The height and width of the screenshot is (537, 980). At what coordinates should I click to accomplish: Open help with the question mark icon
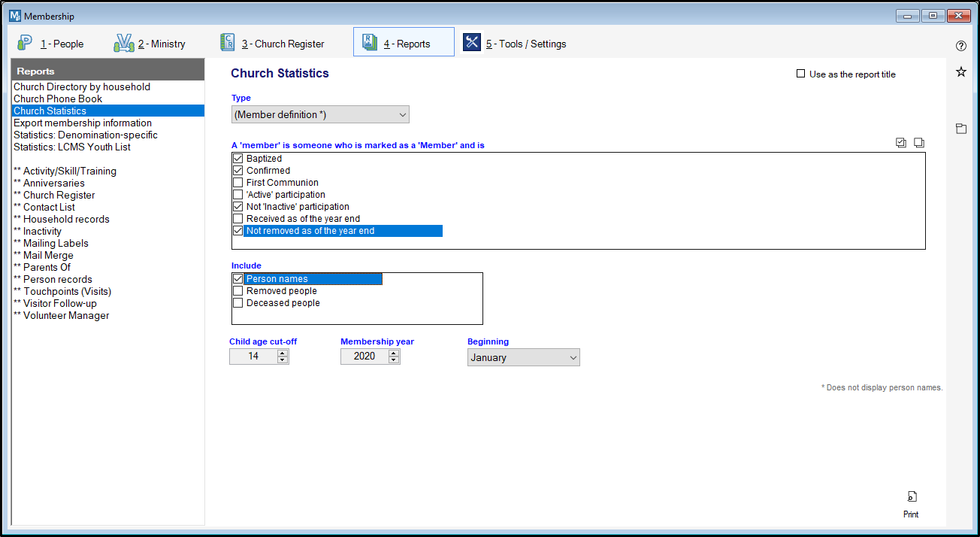point(960,46)
